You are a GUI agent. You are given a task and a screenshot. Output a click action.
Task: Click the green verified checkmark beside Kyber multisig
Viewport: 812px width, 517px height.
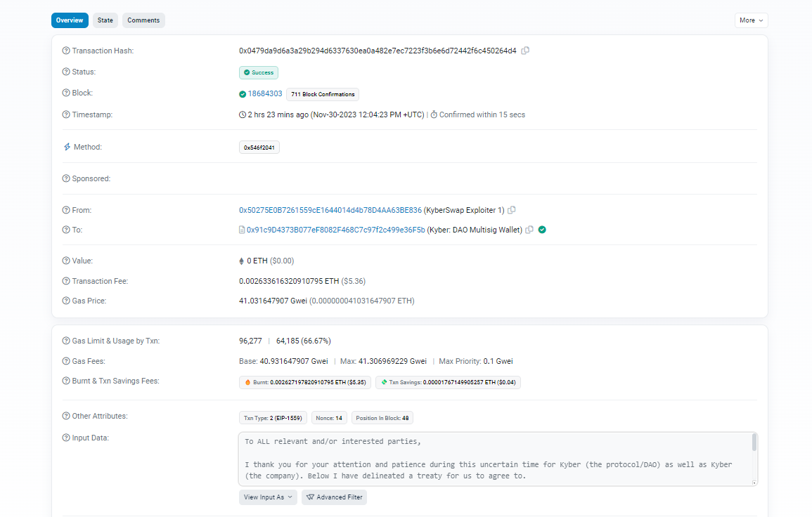tap(542, 230)
